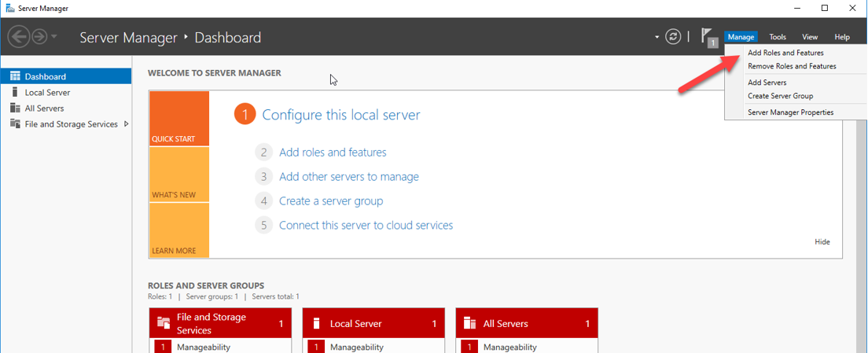
Task: Click Manageability under File and Storage Services
Action: click(x=203, y=347)
